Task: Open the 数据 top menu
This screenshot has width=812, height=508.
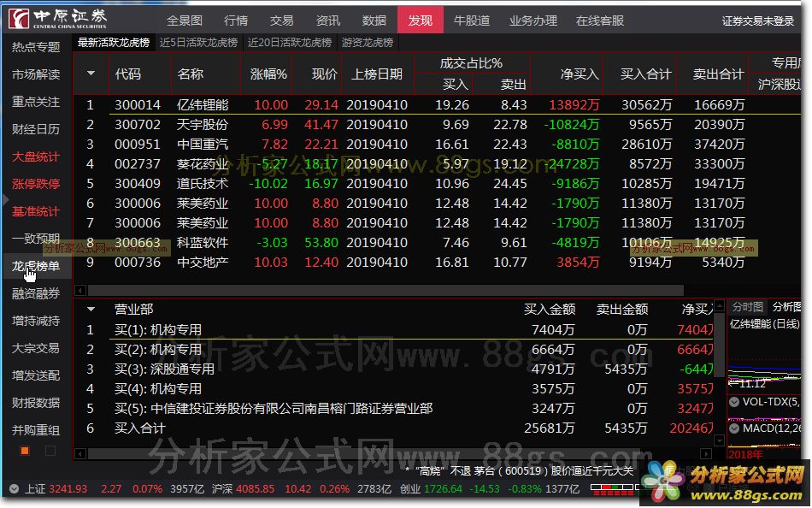Action: click(374, 21)
